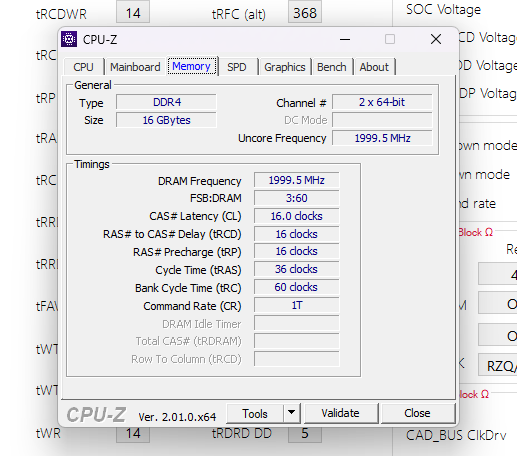
Task: Click tRCDWR value 14 in background window
Action: pos(133,13)
